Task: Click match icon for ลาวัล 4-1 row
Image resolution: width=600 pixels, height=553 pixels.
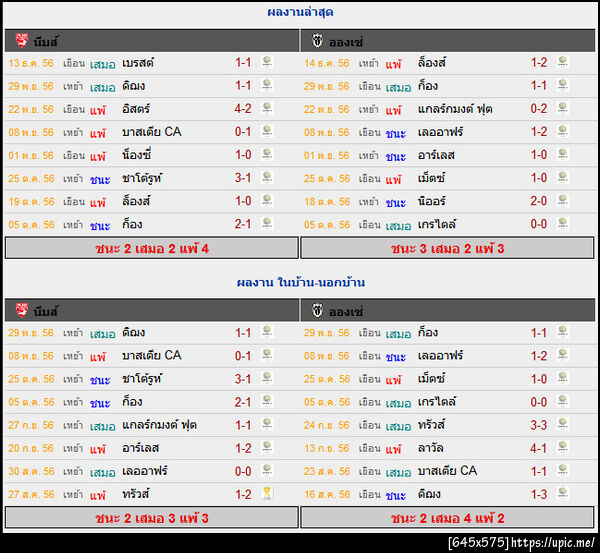Action: pos(562,448)
